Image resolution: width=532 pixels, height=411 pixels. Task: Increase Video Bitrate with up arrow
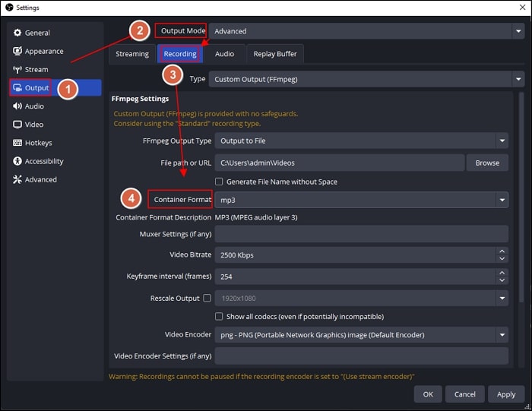pos(502,251)
